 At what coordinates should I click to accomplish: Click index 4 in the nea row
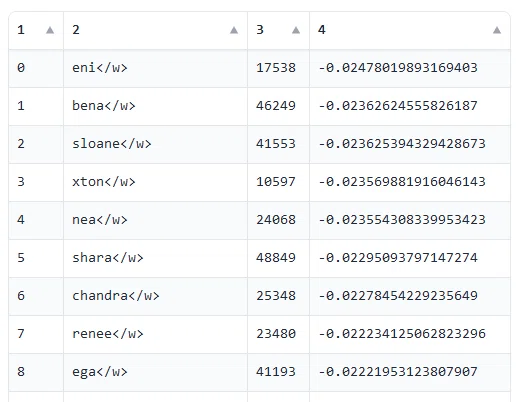(x=21, y=220)
